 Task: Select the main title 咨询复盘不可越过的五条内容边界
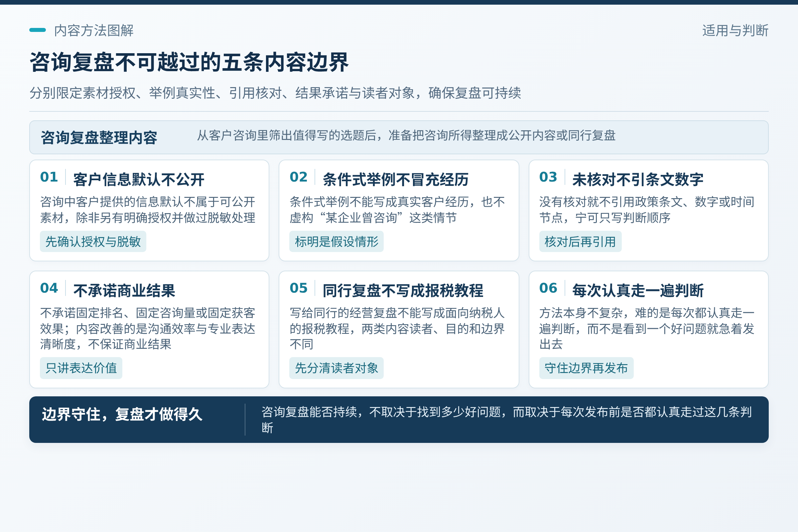(189, 62)
